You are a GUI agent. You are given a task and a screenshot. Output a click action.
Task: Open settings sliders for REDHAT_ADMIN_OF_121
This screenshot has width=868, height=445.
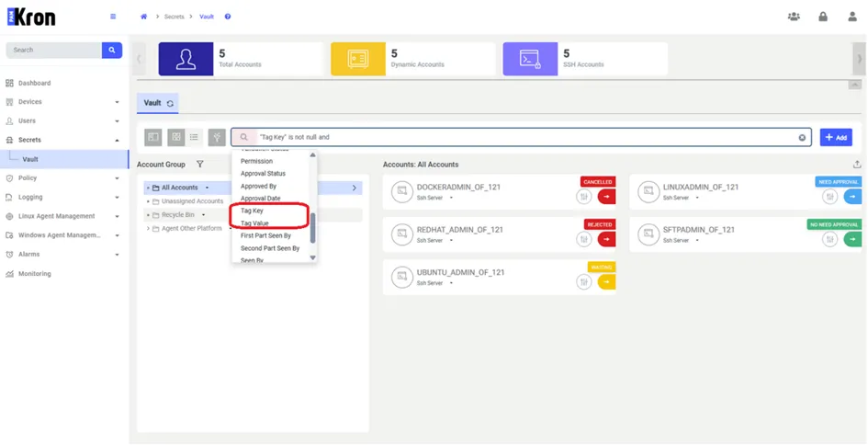click(583, 239)
